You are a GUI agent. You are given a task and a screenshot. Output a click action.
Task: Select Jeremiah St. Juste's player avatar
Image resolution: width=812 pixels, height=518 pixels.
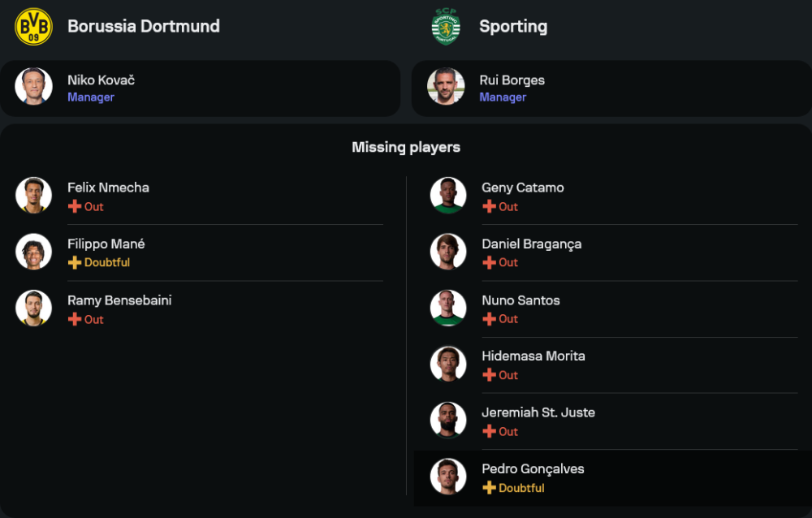coord(448,421)
